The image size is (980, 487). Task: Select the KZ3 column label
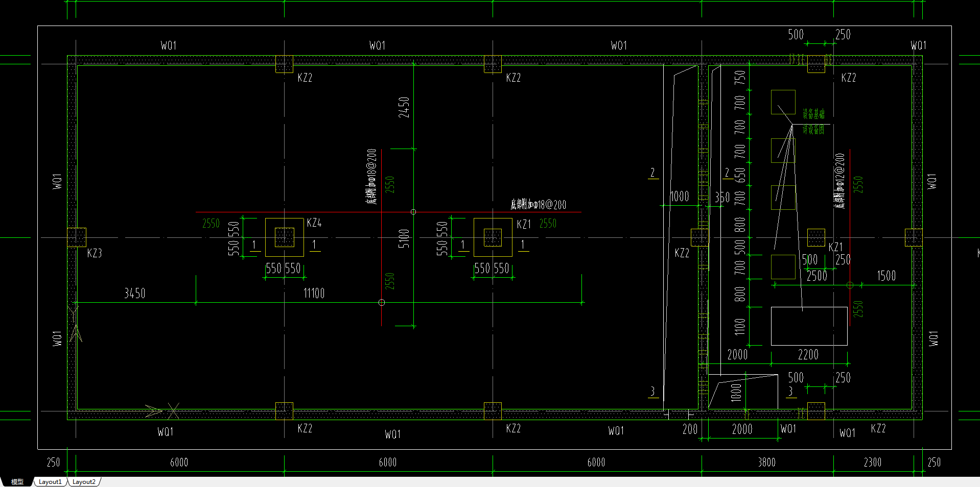tap(95, 253)
